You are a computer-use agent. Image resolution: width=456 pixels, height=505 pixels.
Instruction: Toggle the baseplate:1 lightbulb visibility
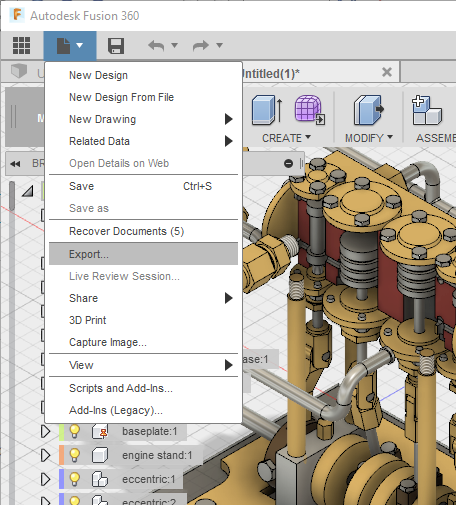point(74,431)
